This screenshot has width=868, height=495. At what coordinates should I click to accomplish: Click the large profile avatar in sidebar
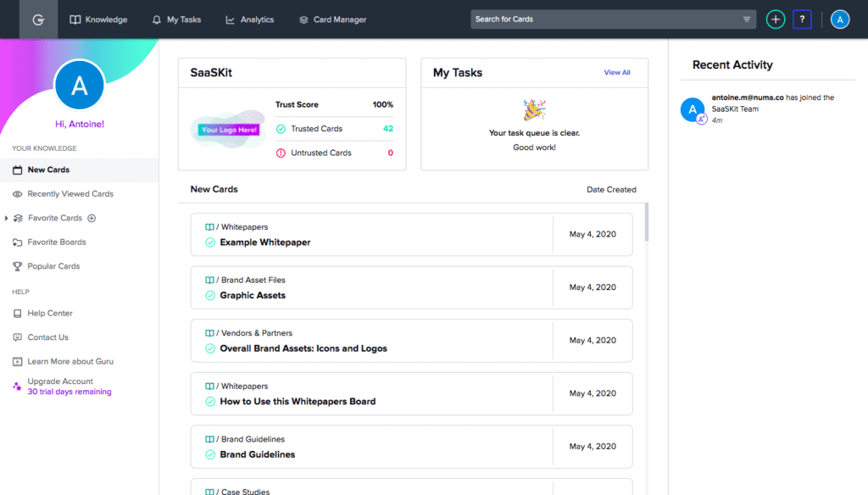[80, 86]
